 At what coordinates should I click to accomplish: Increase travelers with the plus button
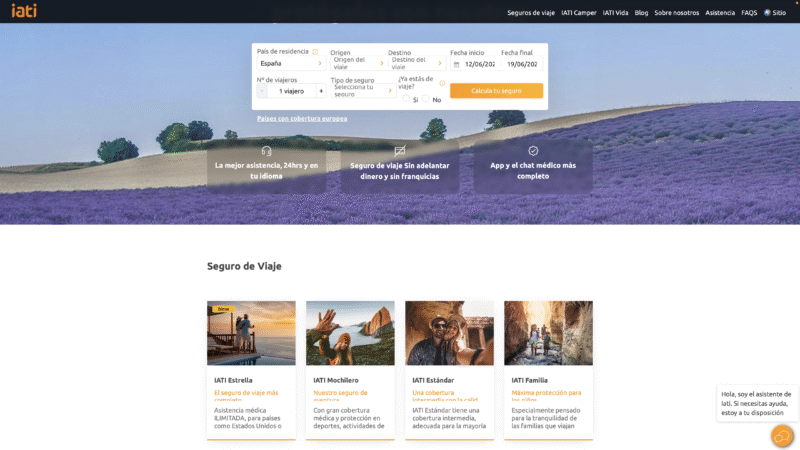[x=321, y=91]
